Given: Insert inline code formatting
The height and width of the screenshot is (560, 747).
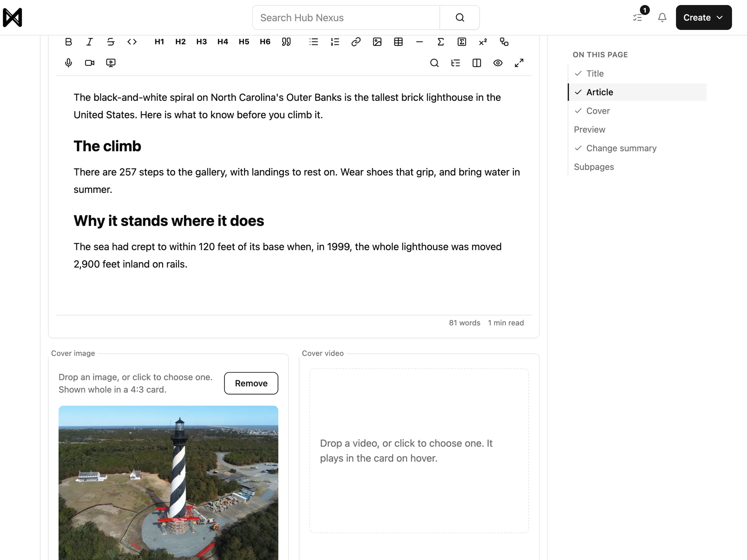Looking at the screenshot, I should tap(132, 42).
